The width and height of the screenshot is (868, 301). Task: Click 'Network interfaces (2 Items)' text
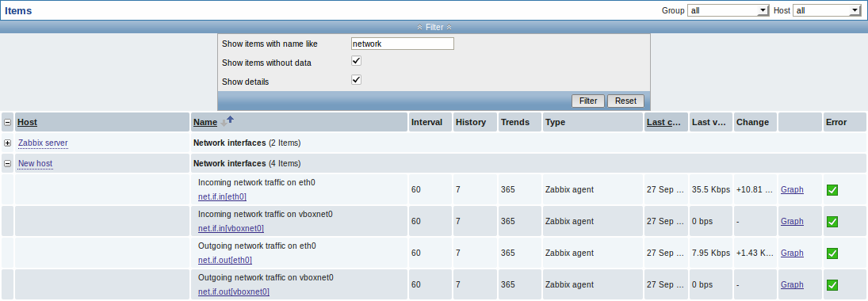click(247, 143)
